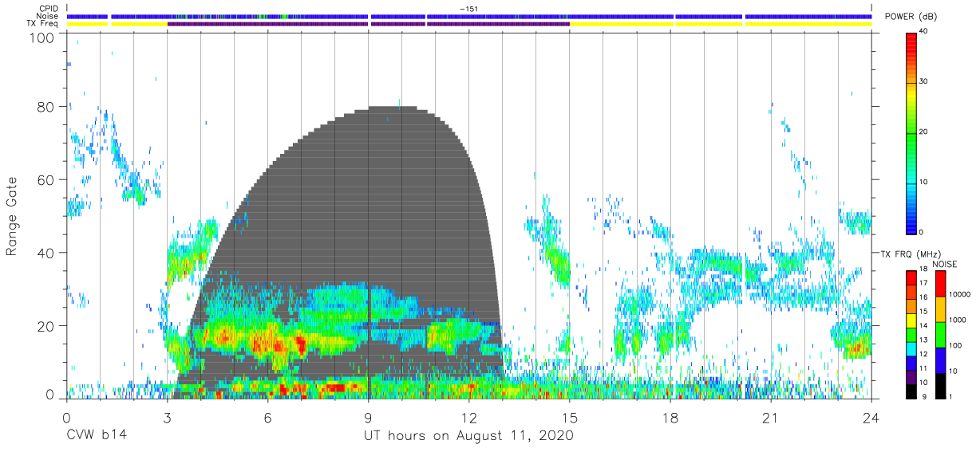This screenshot has width=980, height=452.
Task: Click the Range Gate axis title
Action: tap(12, 217)
